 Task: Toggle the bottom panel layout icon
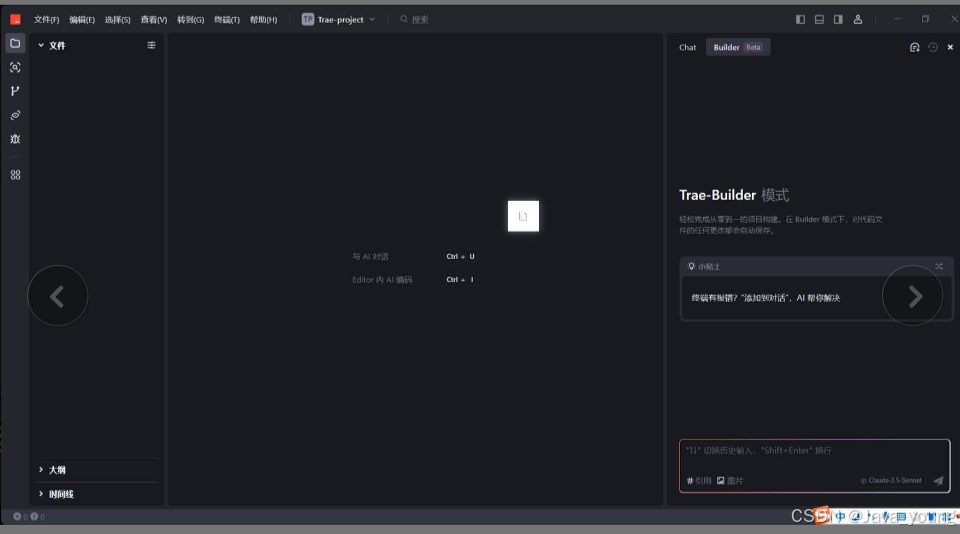pyautogui.click(x=819, y=20)
